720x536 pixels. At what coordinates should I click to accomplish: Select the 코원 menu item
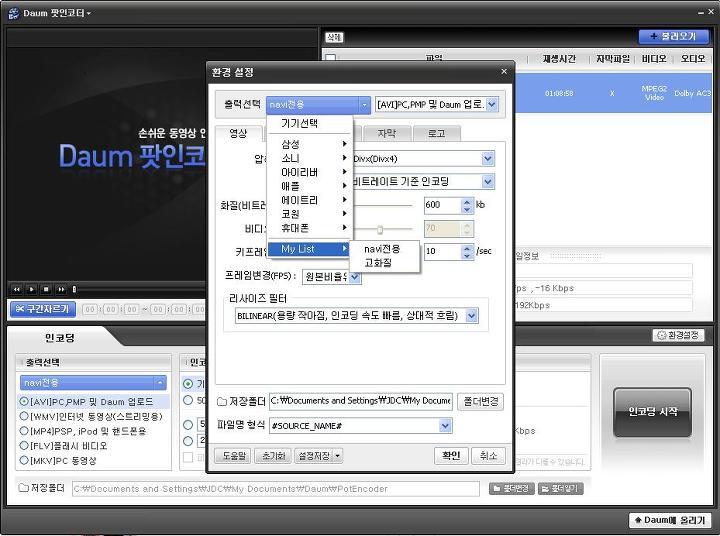coord(310,214)
